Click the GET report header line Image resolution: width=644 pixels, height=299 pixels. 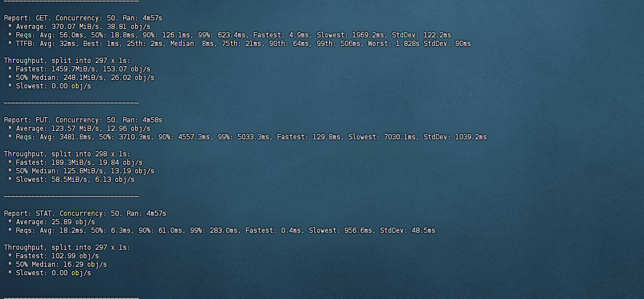tap(84, 18)
